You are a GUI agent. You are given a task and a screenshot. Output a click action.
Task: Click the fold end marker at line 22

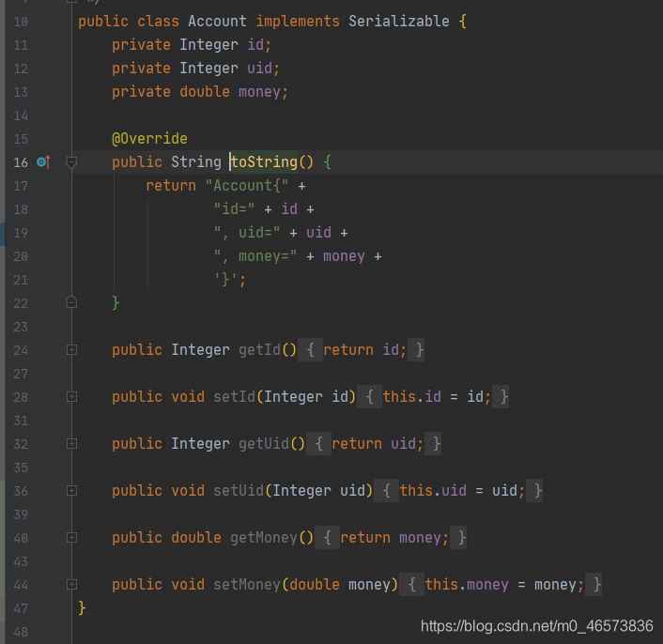[71, 302]
